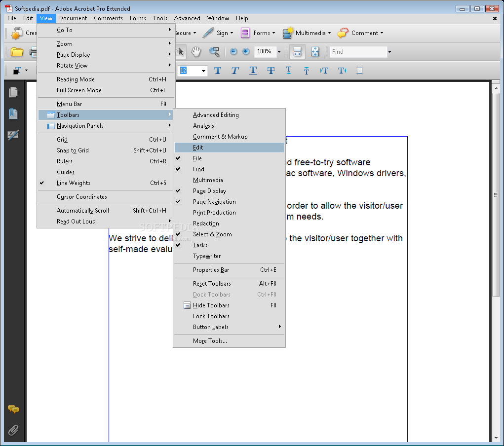The width and height of the screenshot is (504, 446).
Task: Click the Sign pen icon
Action: point(208,33)
